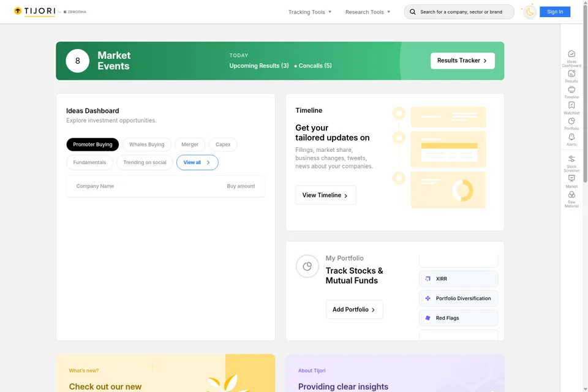This screenshot has width=588, height=392.
Task: Open the Portfolio sidebar icon
Action: click(x=571, y=124)
